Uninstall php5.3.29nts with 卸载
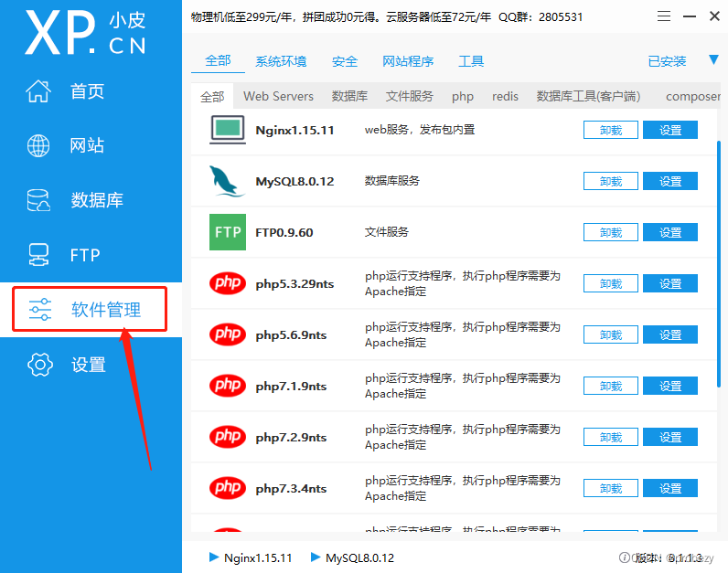 [611, 283]
